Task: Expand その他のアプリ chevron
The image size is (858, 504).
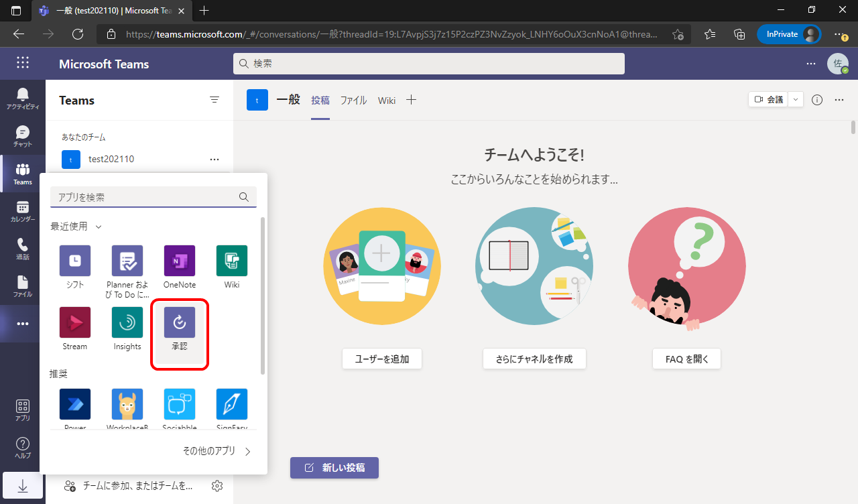Action: (x=248, y=452)
